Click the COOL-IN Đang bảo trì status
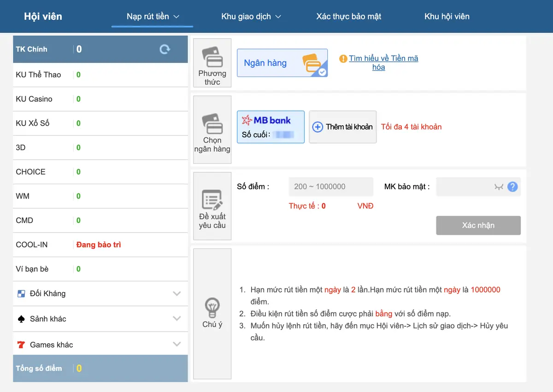The width and height of the screenshot is (553, 392). click(99, 245)
